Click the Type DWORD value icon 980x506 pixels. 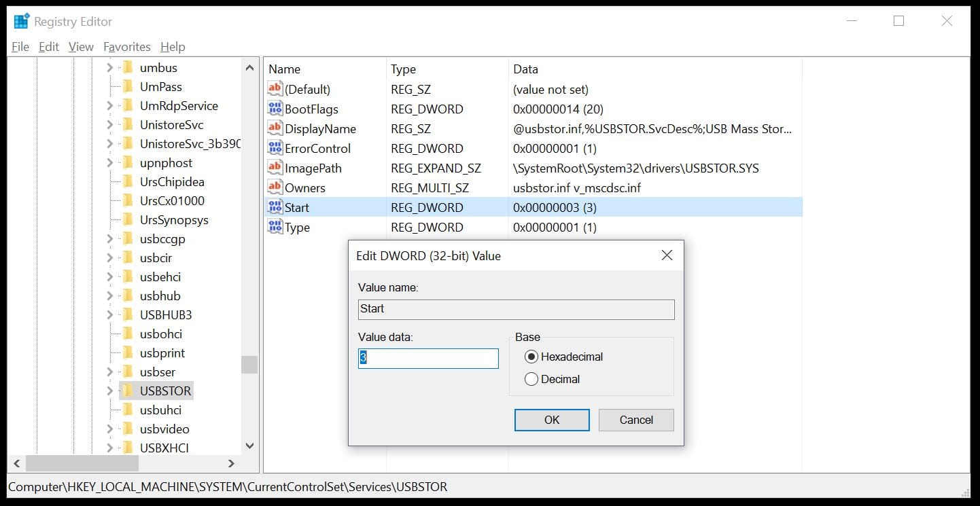275,227
